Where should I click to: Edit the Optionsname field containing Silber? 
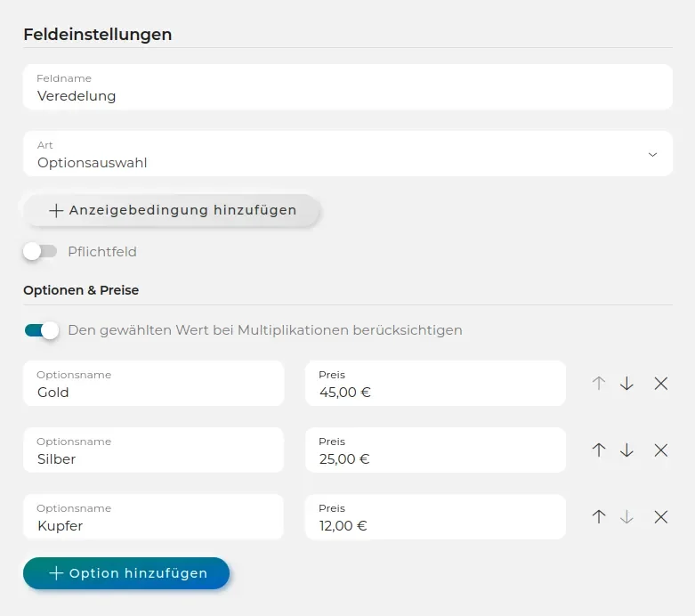pyautogui.click(x=153, y=450)
